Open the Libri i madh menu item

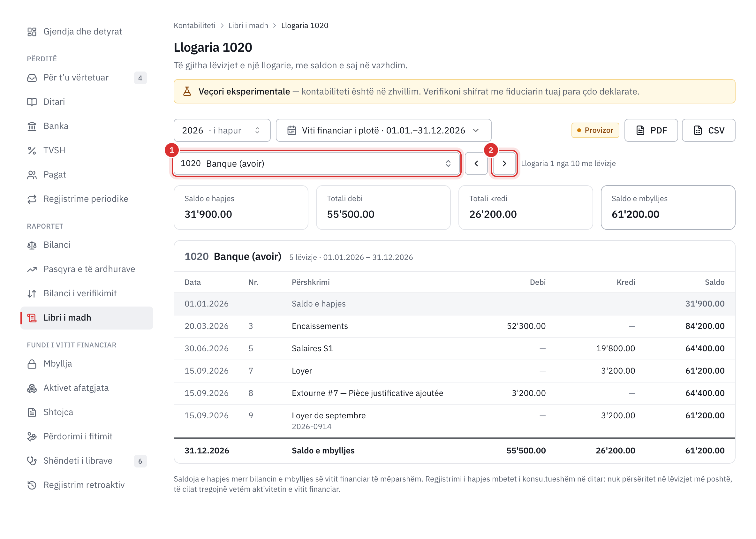(87, 318)
